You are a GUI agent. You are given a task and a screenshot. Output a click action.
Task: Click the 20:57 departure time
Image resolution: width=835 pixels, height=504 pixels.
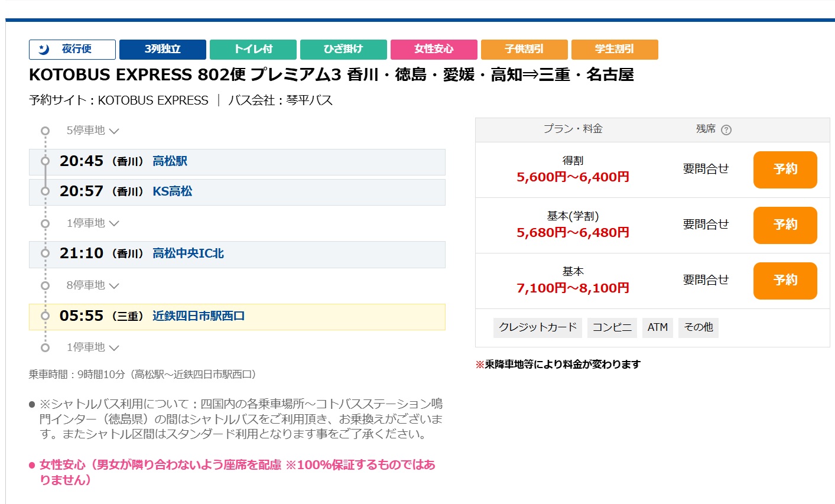click(82, 191)
